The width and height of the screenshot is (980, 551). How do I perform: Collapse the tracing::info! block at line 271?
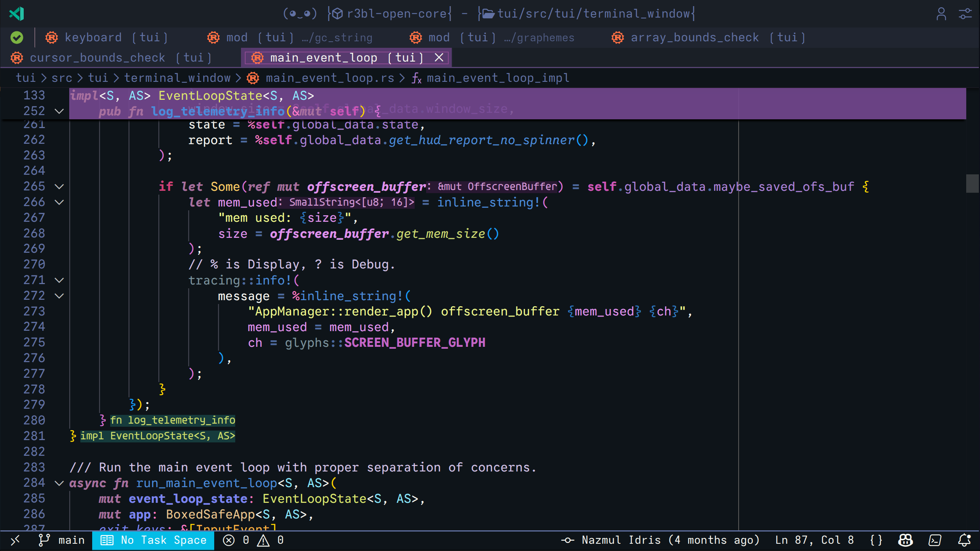(x=59, y=280)
